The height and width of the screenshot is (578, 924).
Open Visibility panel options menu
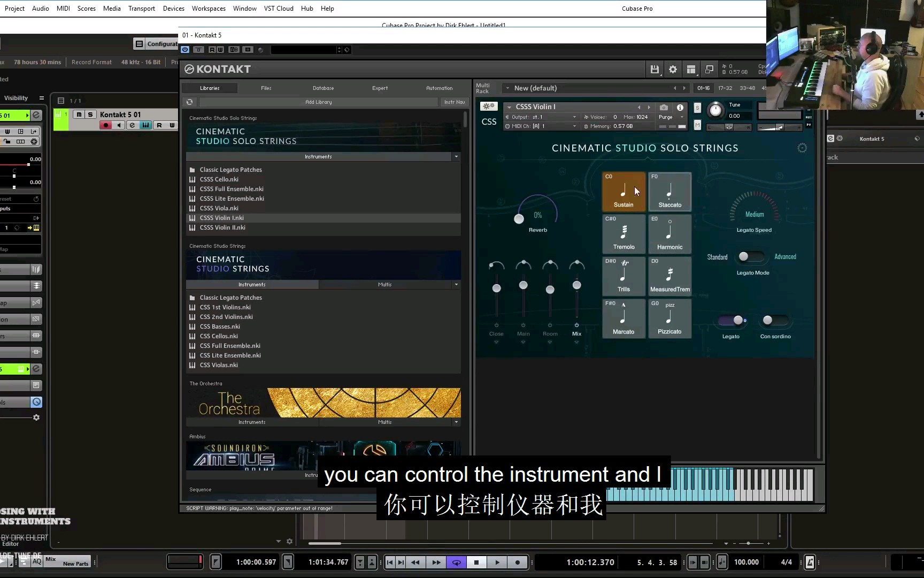pos(41,98)
